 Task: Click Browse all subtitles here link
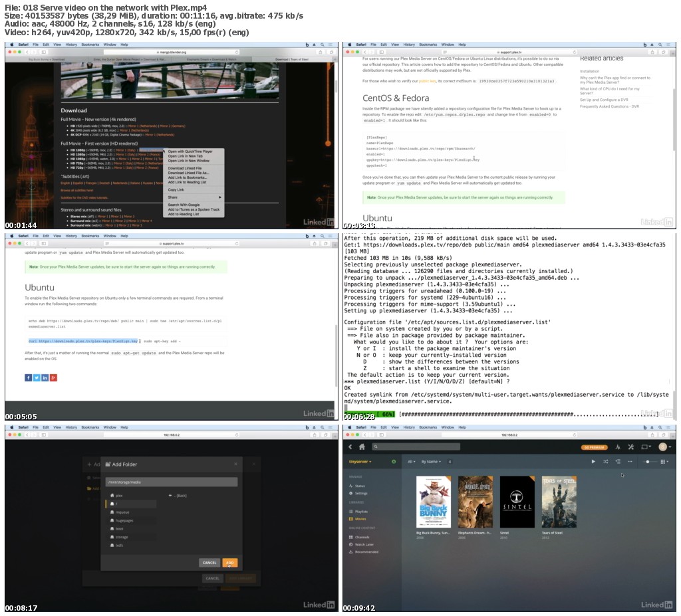77,191
